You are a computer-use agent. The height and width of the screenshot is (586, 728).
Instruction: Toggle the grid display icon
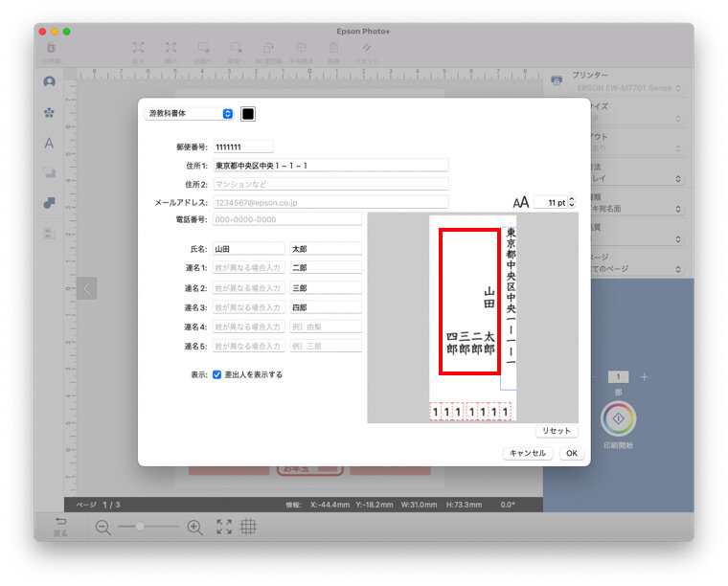[x=248, y=527]
